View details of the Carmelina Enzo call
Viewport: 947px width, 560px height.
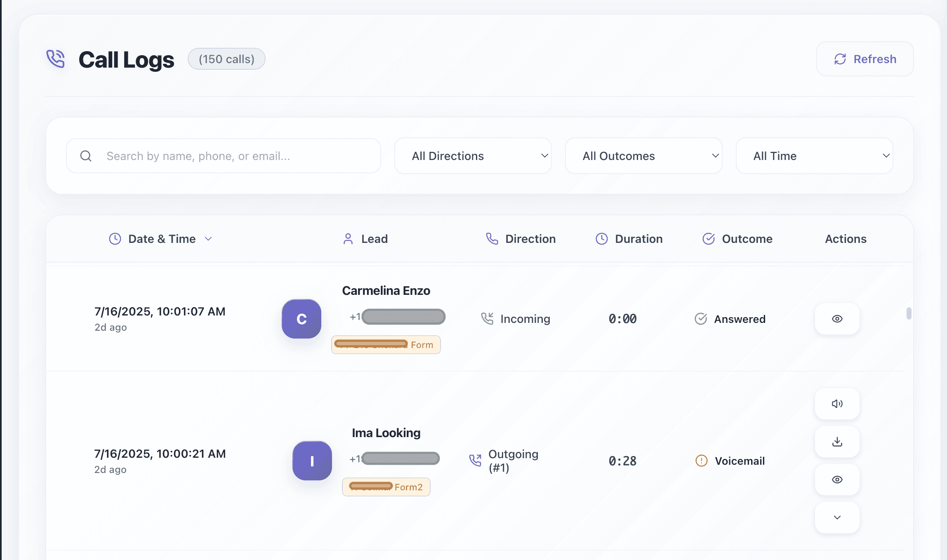coord(837,319)
